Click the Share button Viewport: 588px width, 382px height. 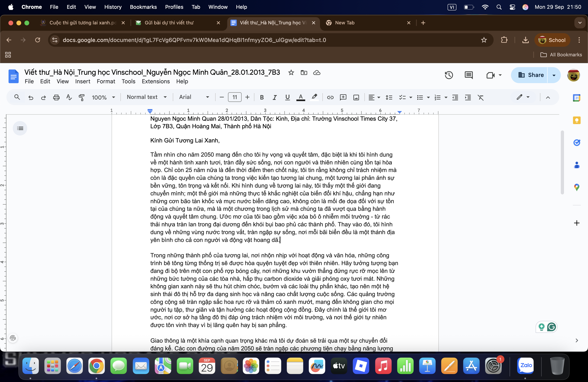tap(530, 75)
